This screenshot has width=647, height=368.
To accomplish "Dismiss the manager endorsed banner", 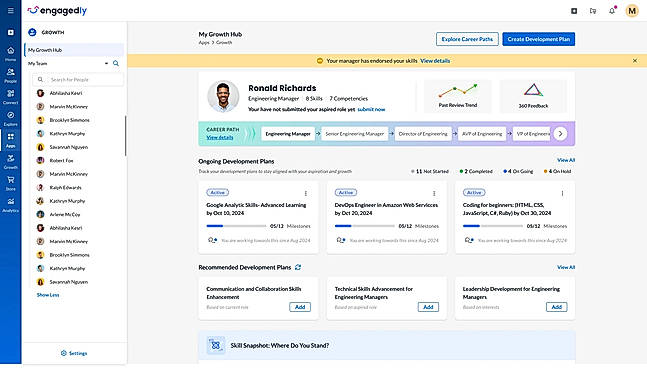I will tap(635, 61).
